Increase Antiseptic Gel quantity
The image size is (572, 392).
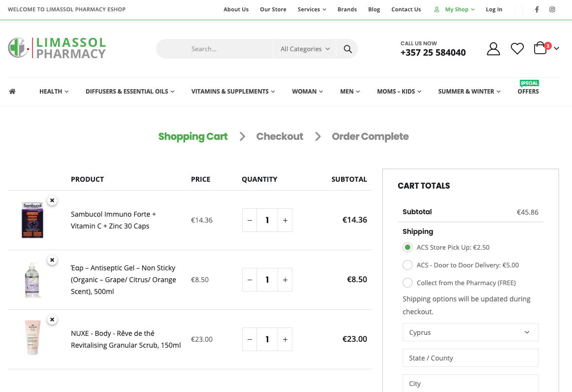coord(286,280)
